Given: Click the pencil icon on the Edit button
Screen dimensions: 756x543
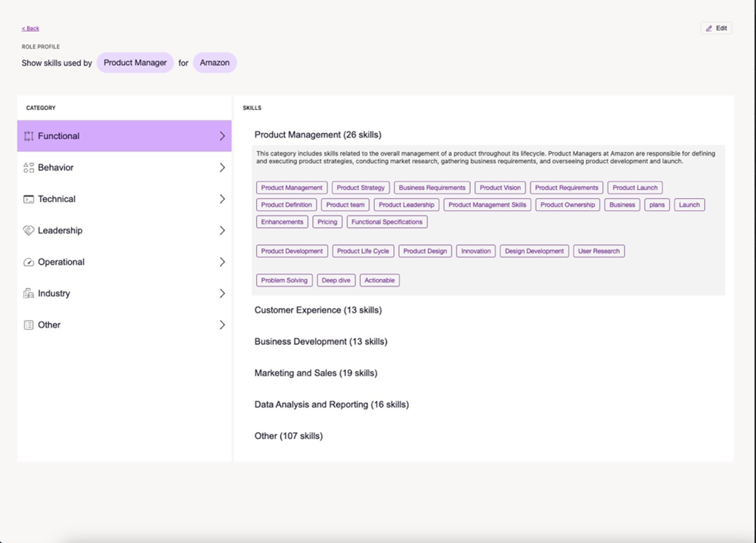Looking at the screenshot, I should point(708,28).
